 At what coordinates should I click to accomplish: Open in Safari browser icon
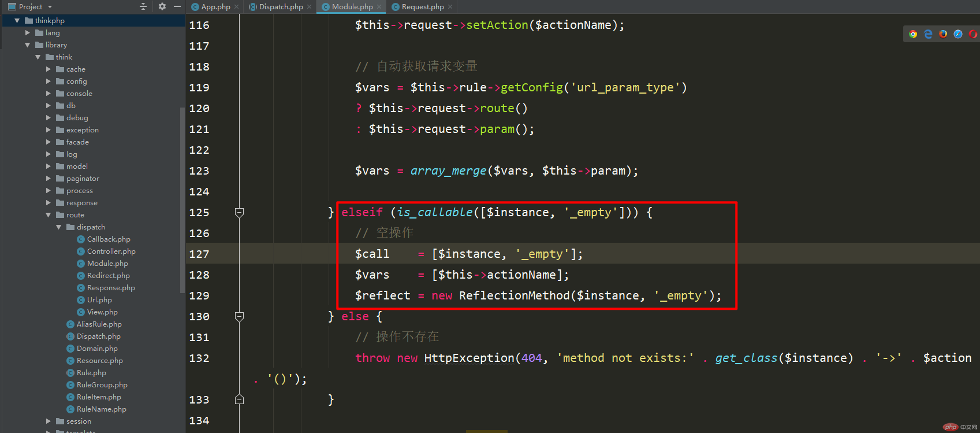click(x=958, y=34)
